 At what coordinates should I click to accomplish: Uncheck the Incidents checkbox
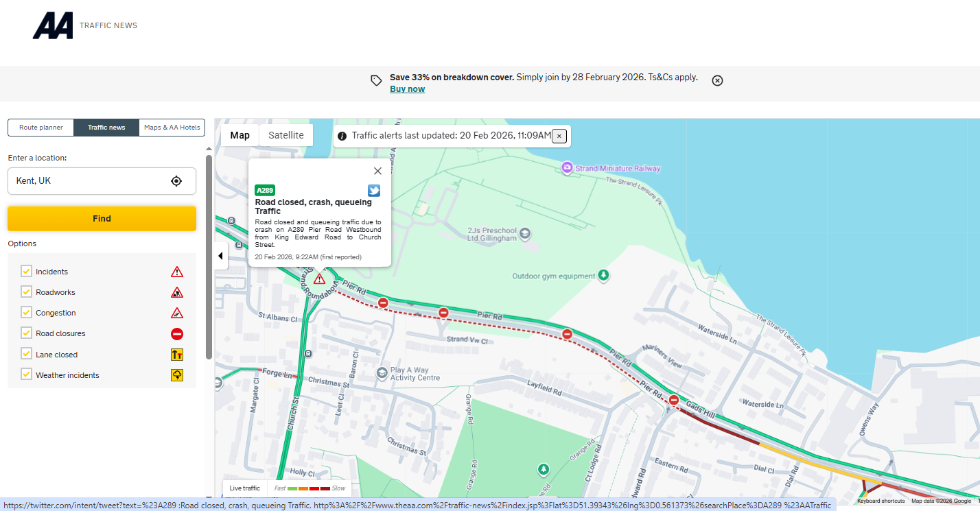[27, 271]
